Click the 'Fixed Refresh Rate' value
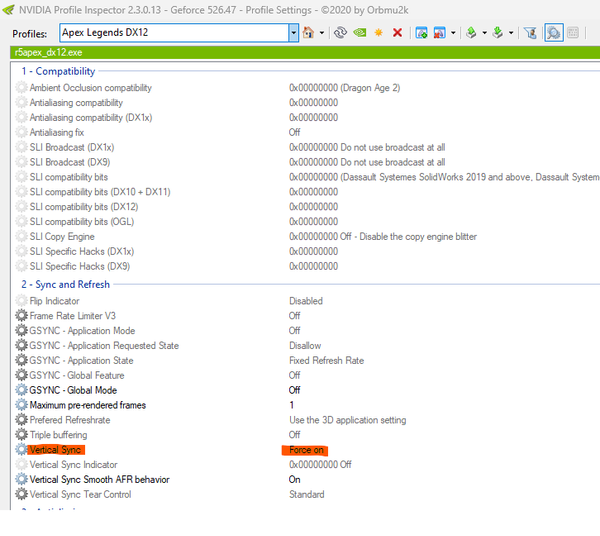 pyautogui.click(x=326, y=360)
